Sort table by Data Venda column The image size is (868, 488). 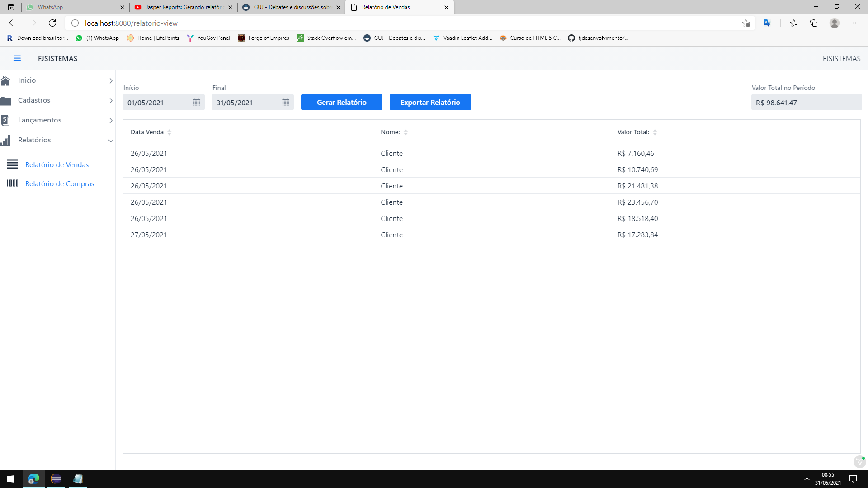click(169, 132)
